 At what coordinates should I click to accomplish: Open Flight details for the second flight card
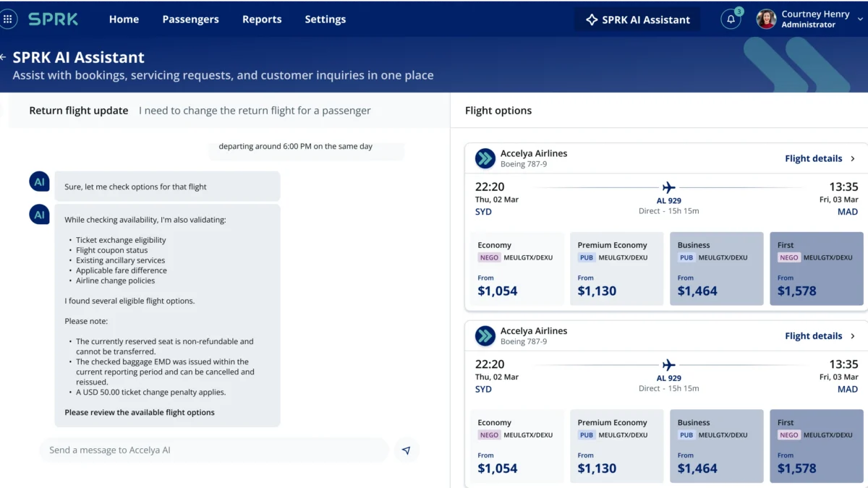click(x=813, y=335)
